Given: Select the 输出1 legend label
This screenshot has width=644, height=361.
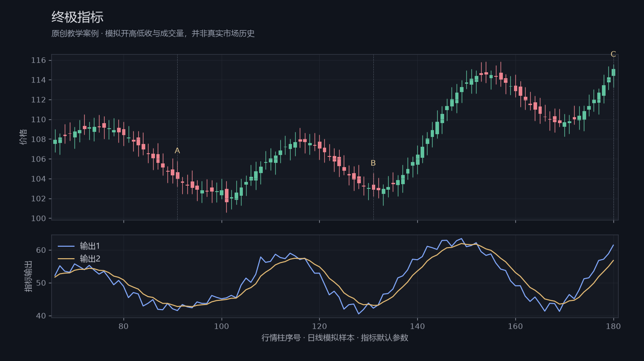Looking at the screenshot, I should [90, 246].
